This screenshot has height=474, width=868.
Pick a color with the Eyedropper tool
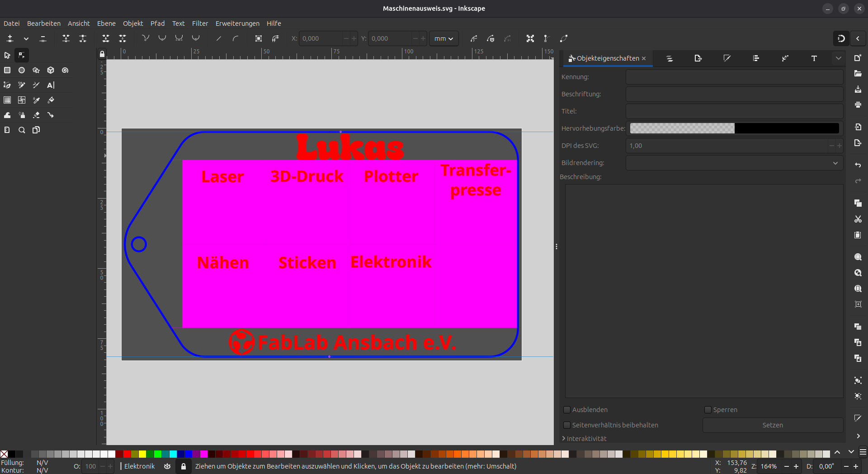click(x=36, y=100)
